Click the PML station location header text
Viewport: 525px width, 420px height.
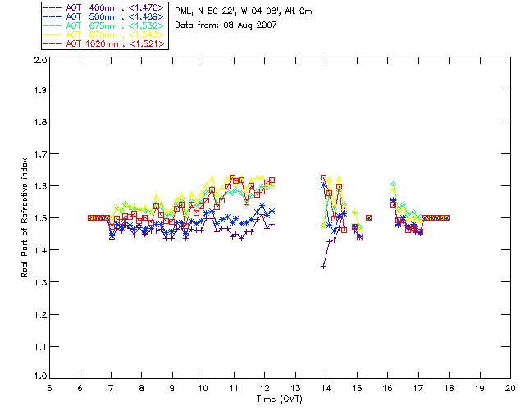244,11
